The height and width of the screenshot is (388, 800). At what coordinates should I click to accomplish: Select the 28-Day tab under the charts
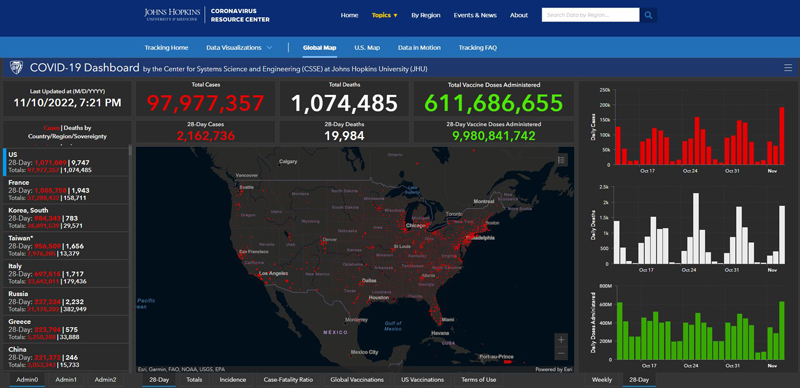(639, 380)
